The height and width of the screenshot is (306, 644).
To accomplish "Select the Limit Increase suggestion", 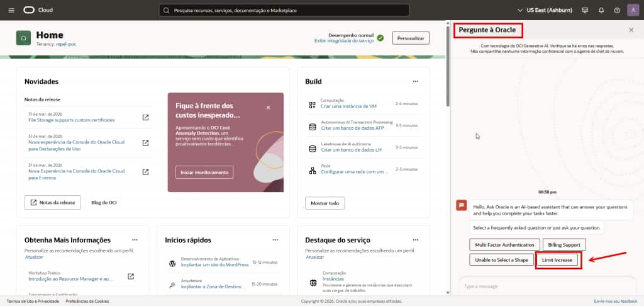I will 557,260.
